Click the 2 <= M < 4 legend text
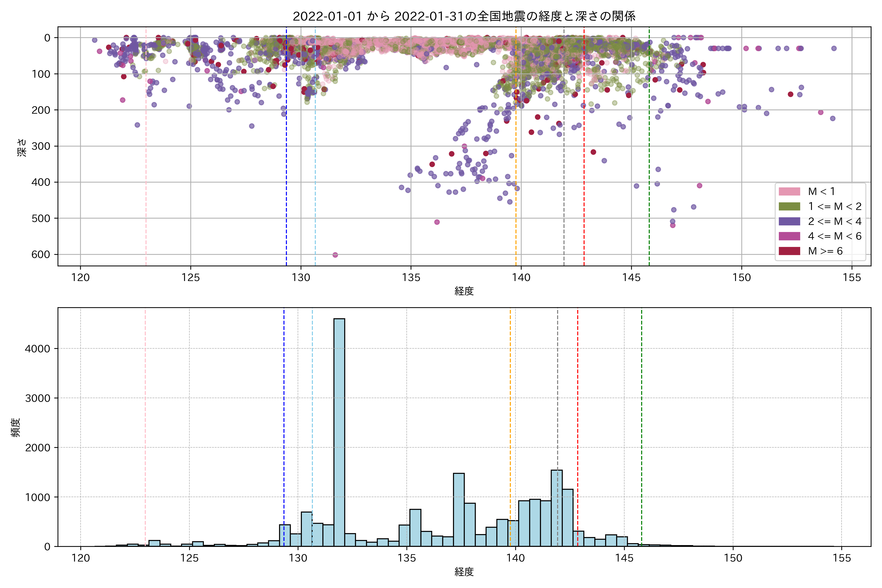 click(x=834, y=221)
